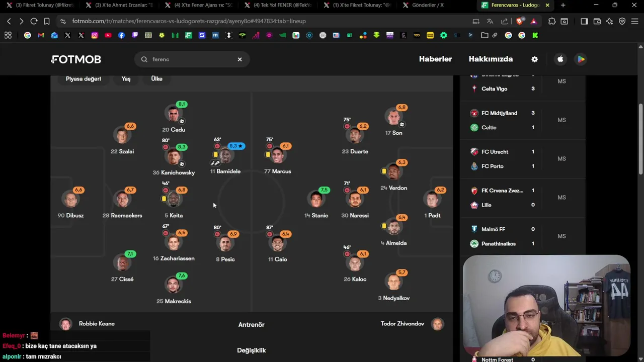Click the 'Değişiklik' section heading
The width and height of the screenshot is (644, 362).
pyautogui.click(x=252, y=350)
